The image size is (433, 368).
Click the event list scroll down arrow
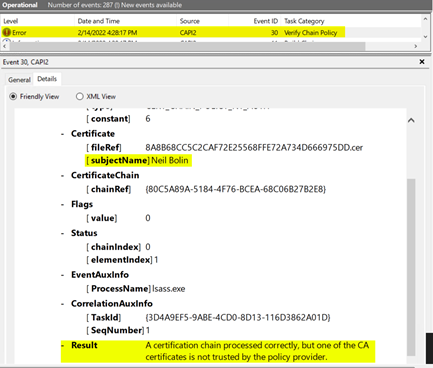(x=425, y=37)
